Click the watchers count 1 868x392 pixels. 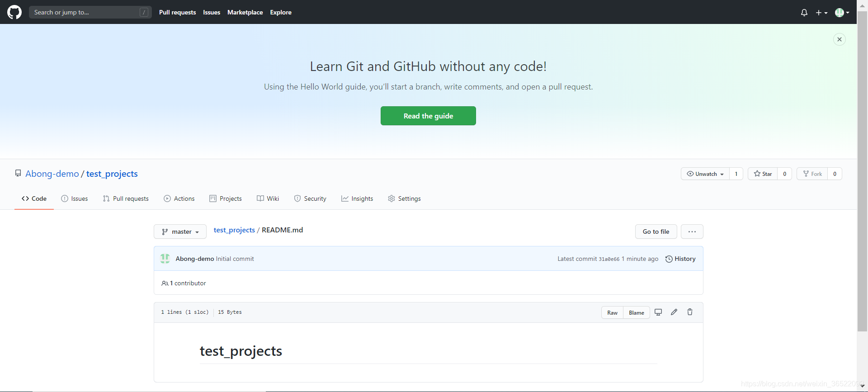(x=736, y=174)
